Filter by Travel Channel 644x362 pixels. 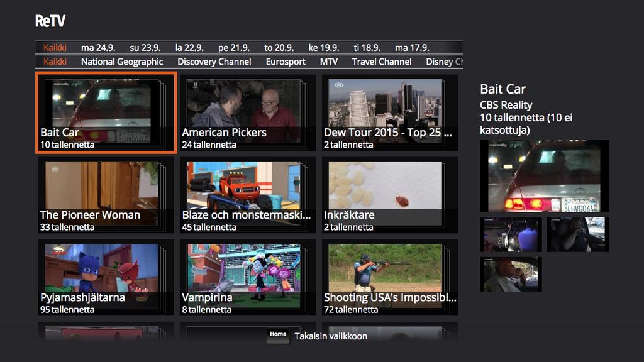pos(382,62)
